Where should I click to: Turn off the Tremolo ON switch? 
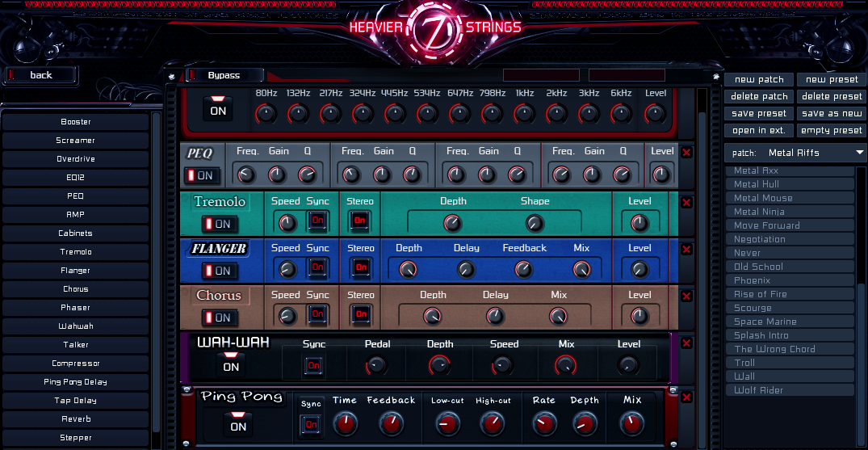[219, 224]
